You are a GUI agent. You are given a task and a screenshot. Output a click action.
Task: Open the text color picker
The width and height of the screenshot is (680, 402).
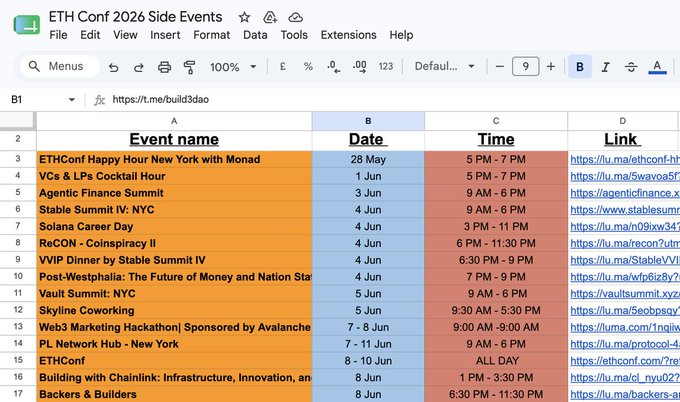click(x=657, y=67)
